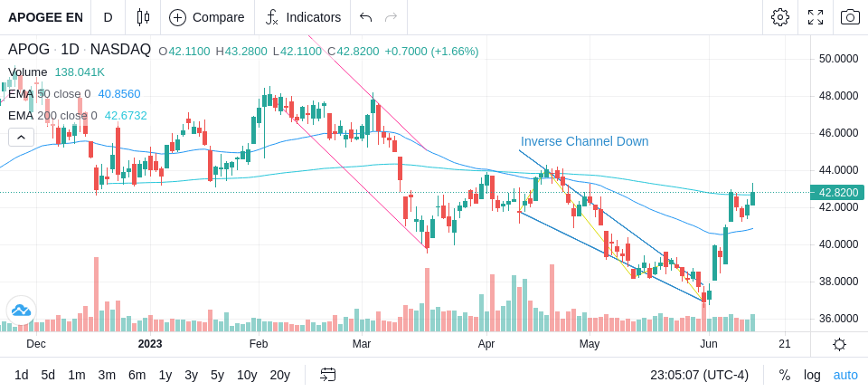Click the cloud chart logo button

pos(21,311)
